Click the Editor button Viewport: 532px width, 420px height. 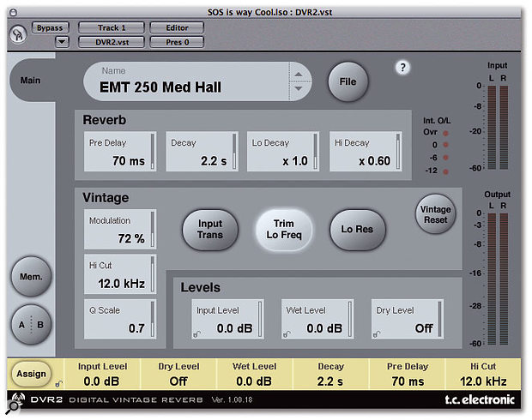point(177,27)
